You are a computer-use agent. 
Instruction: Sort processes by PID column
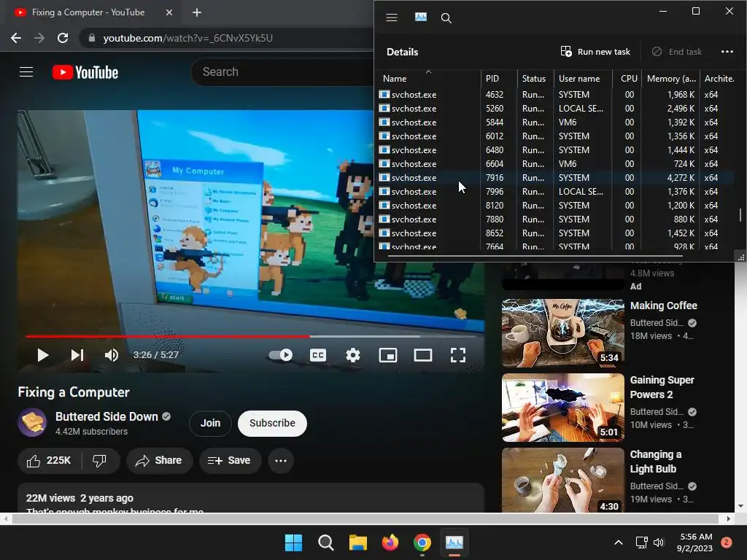click(492, 79)
